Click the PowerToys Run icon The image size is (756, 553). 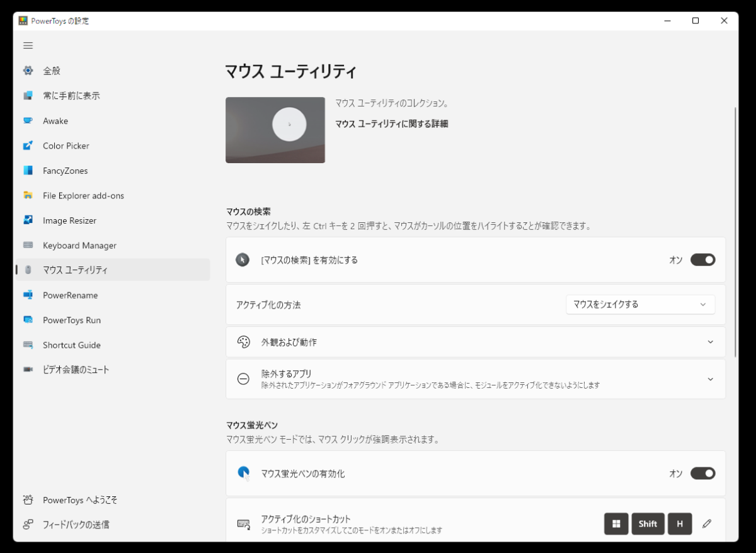[28, 320]
